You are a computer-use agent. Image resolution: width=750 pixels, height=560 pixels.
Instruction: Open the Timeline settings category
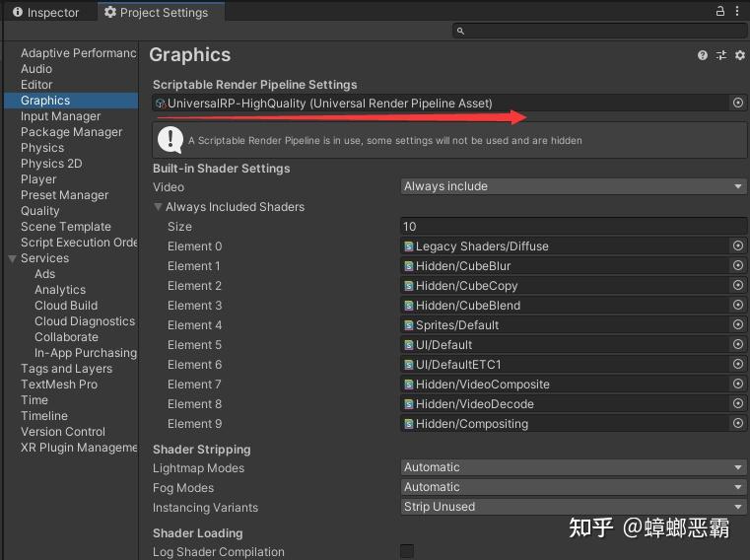(x=44, y=416)
